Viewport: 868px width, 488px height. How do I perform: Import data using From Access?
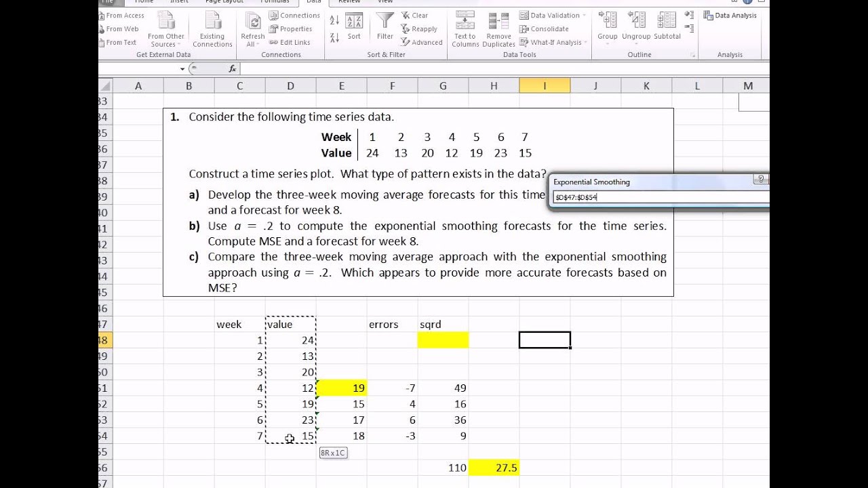click(121, 16)
